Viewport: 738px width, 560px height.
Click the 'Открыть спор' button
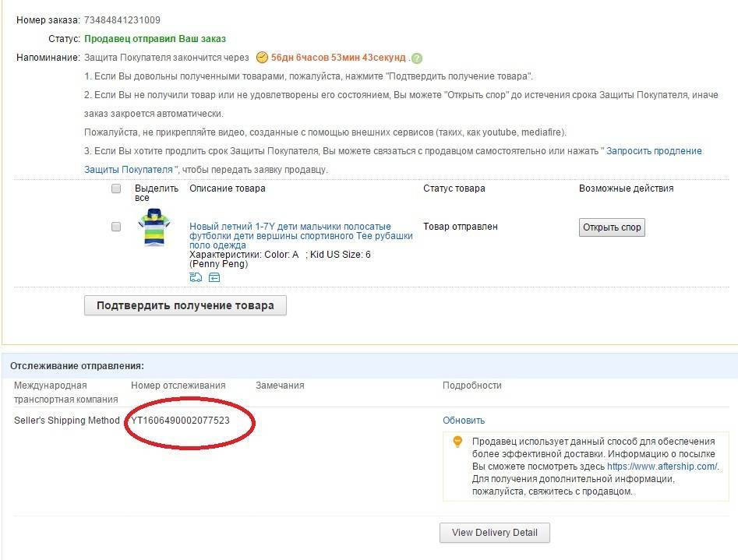(x=612, y=227)
